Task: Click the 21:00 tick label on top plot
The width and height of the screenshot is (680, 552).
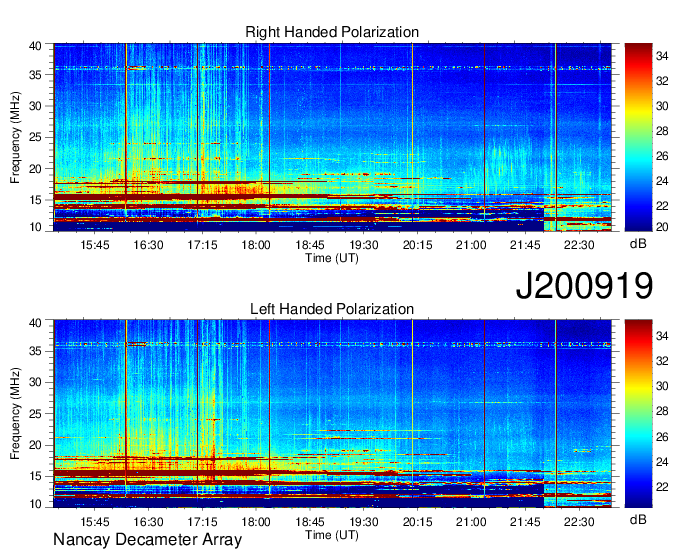Action: coord(471,245)
